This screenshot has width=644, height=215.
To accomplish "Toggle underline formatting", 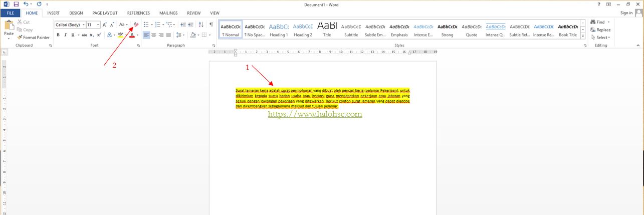I will (73, 35).
